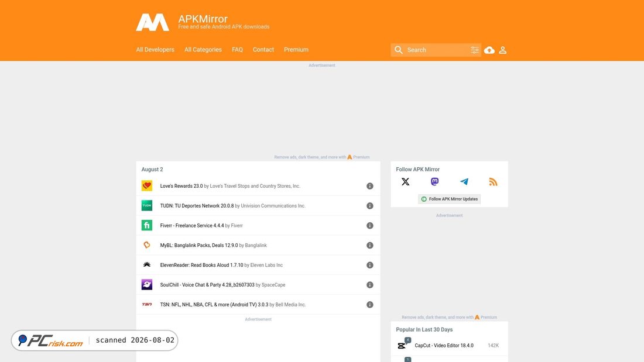Viewport: 644px width, 362px height.
Task: Show info for TSN Android TV
Action: coord(369,305)
